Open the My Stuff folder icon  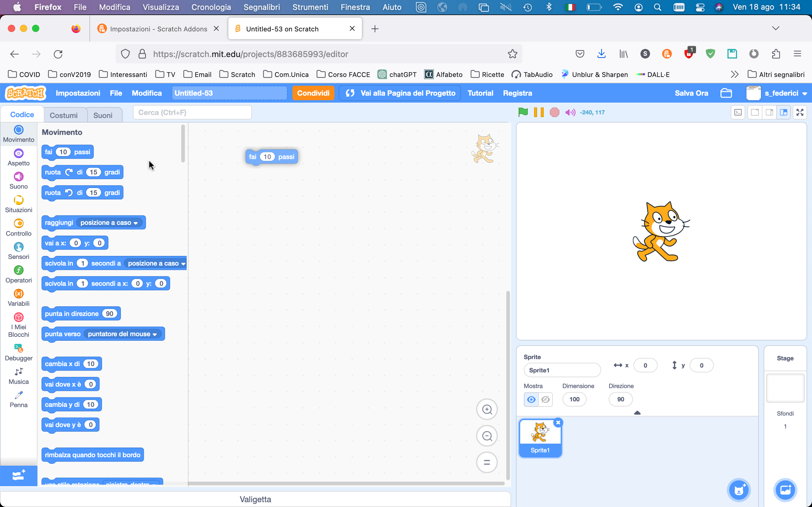[x=726, y=93]
